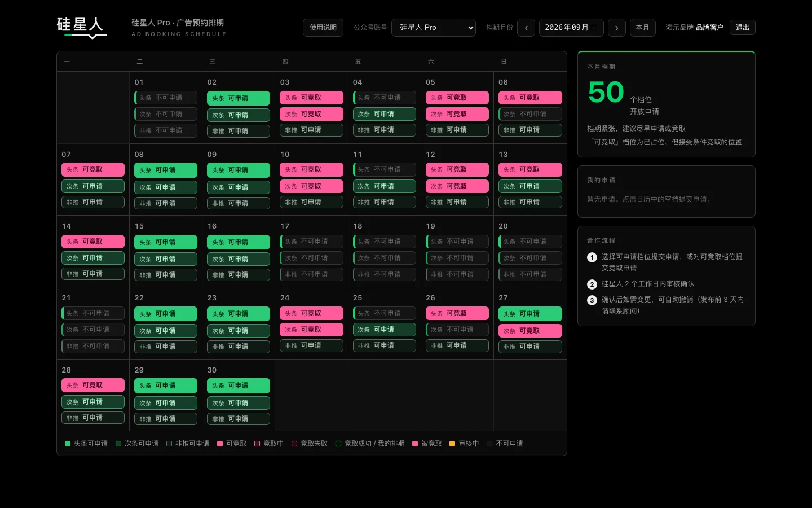Screen dimensions: 812x508
Task: Select the 非推 可申请 slot on day 14
Action: (x=93, y=274)
